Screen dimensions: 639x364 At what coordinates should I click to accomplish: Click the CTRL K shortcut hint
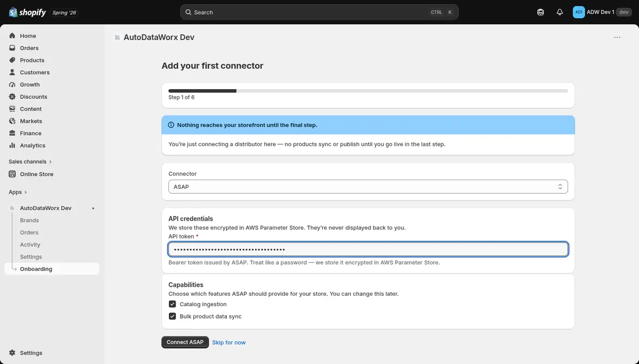442,12
